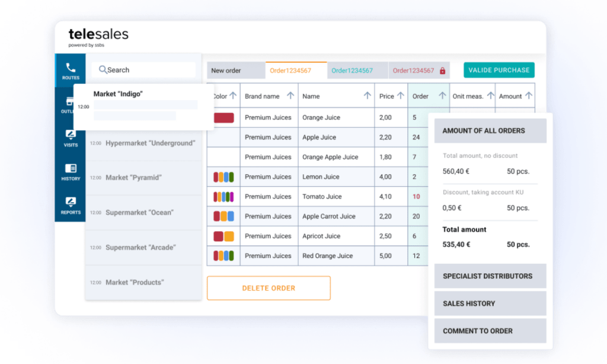
Task: Click the search magnifier icon
Action: tap(103, 70)
